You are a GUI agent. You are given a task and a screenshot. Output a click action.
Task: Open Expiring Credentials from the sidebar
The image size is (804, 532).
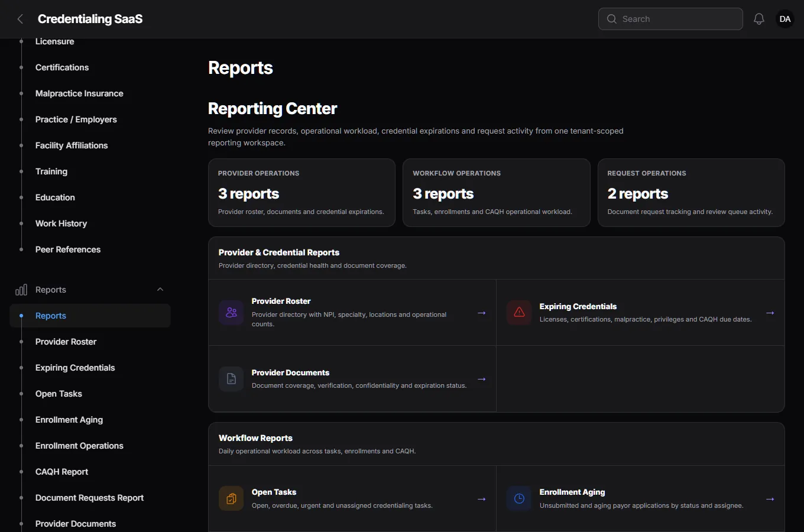[75, 368]
